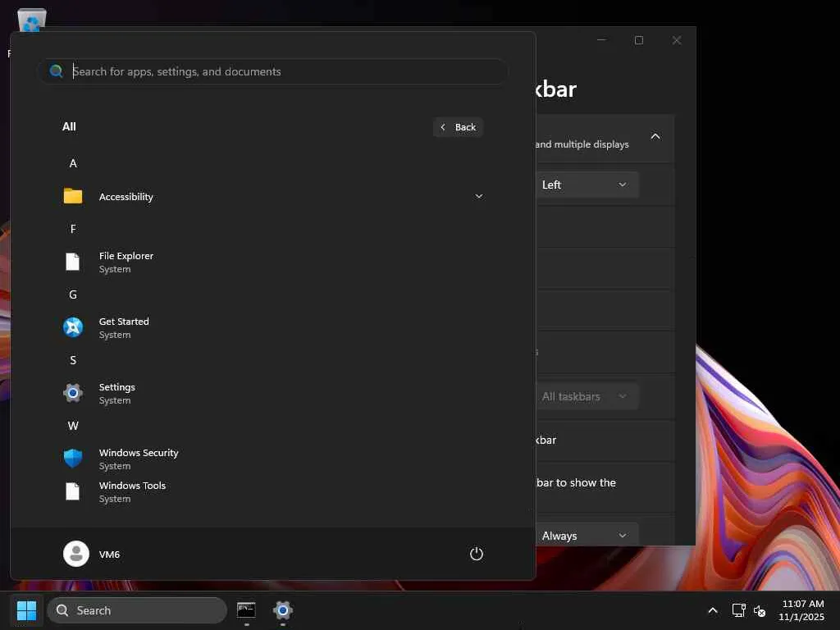Open the power options icon
This screenshot has height=630, width=840.
coord(477,554)
